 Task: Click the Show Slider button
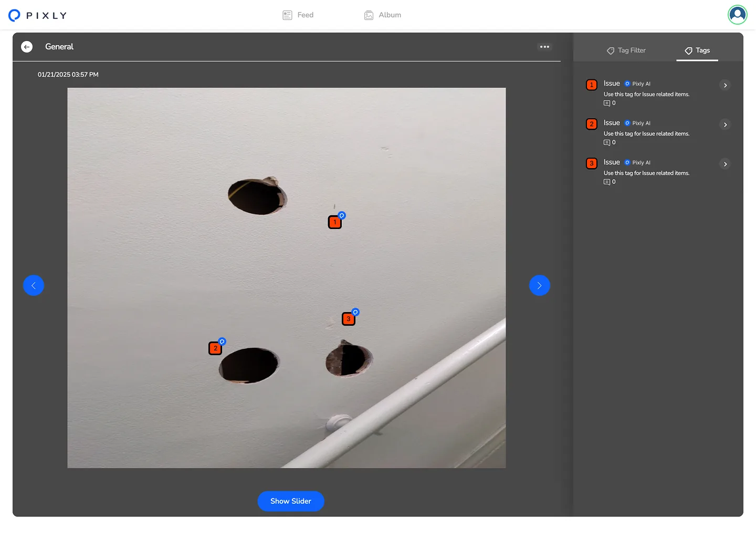pyautogui.click(x=291, y=501)
